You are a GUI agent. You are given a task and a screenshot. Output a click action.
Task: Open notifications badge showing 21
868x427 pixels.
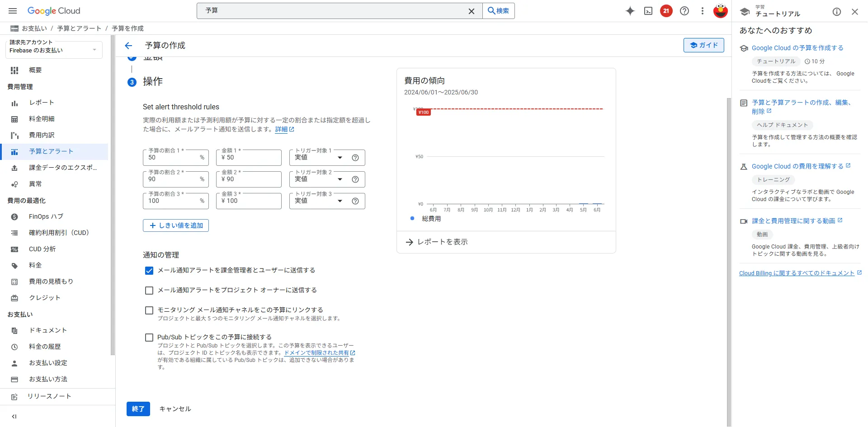666,11
